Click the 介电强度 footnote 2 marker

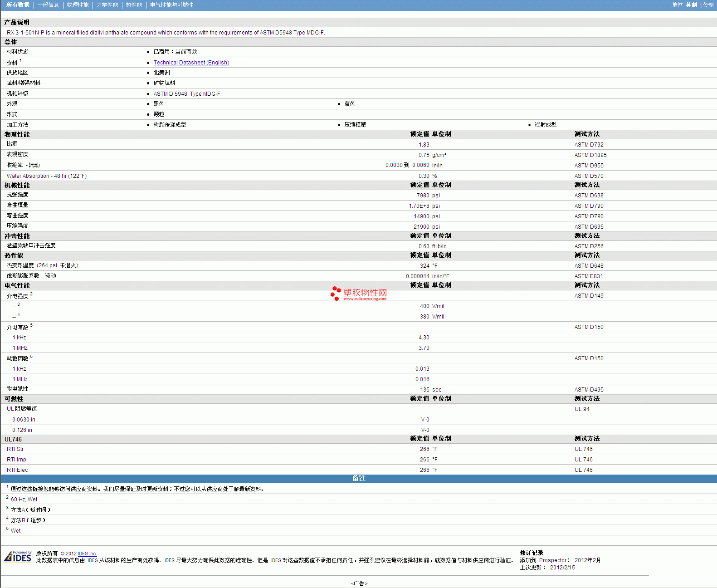coord(31,294)
